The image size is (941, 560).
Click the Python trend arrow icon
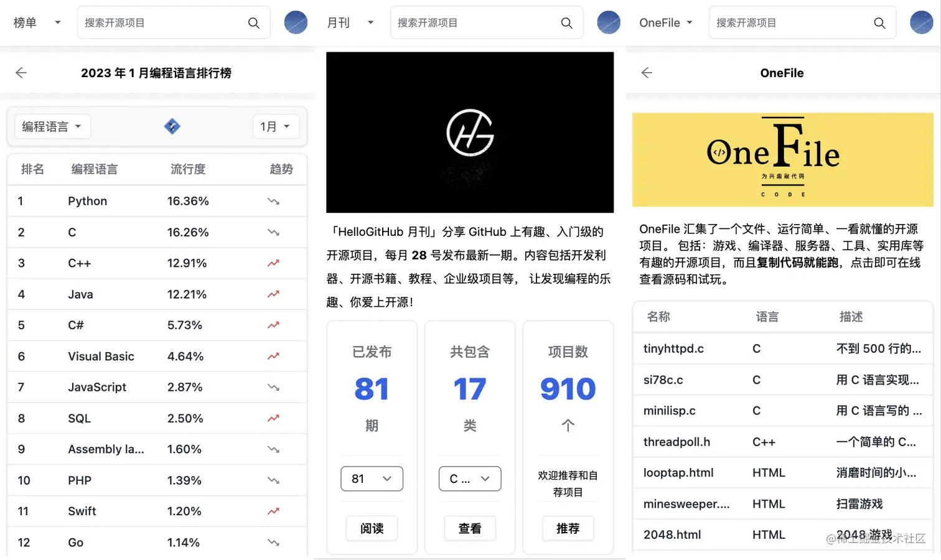[273, 201]
